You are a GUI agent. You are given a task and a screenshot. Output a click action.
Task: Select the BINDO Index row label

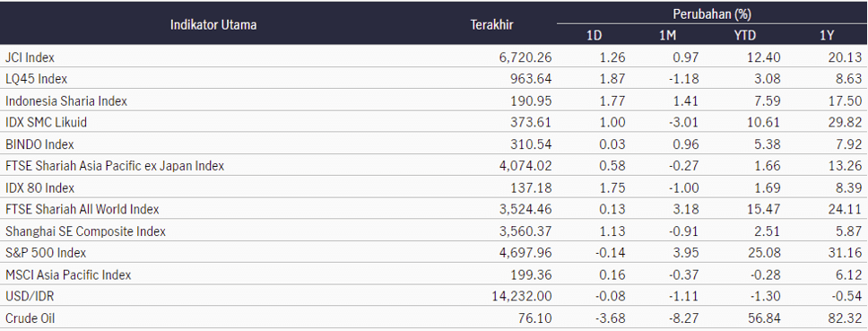click(39, 144)
